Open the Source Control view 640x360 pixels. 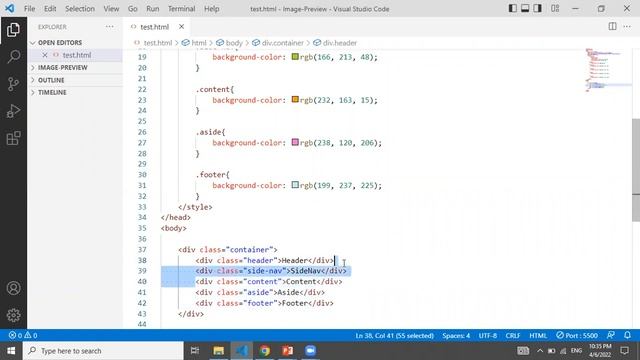click(13, 84)
